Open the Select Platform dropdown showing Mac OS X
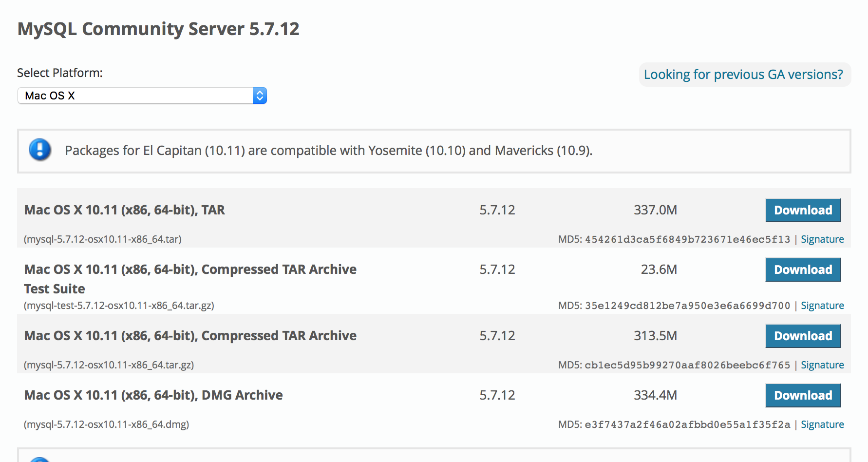 (142, 96)
